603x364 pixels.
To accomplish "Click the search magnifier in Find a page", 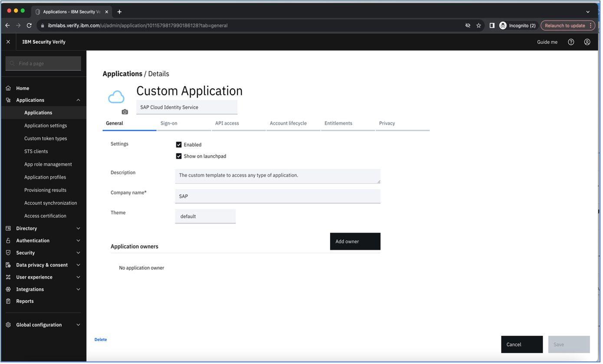I will click(12, 63).
